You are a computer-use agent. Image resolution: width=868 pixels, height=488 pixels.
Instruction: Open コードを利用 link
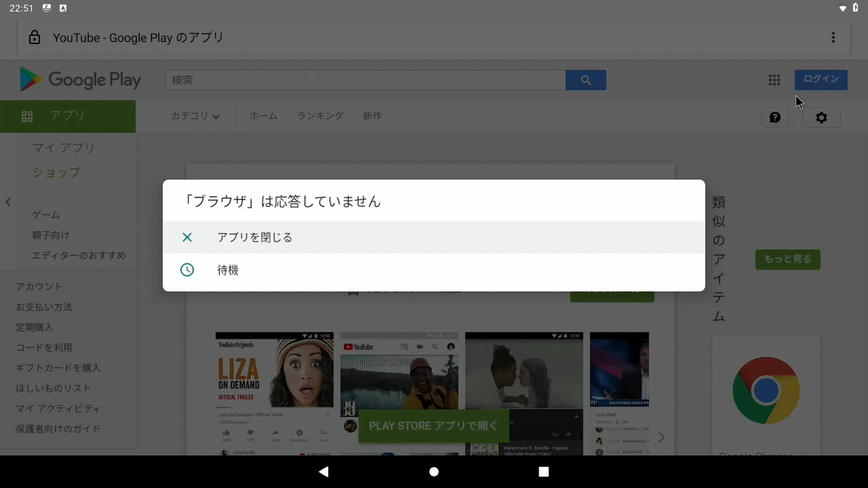[x=44, y=347]
